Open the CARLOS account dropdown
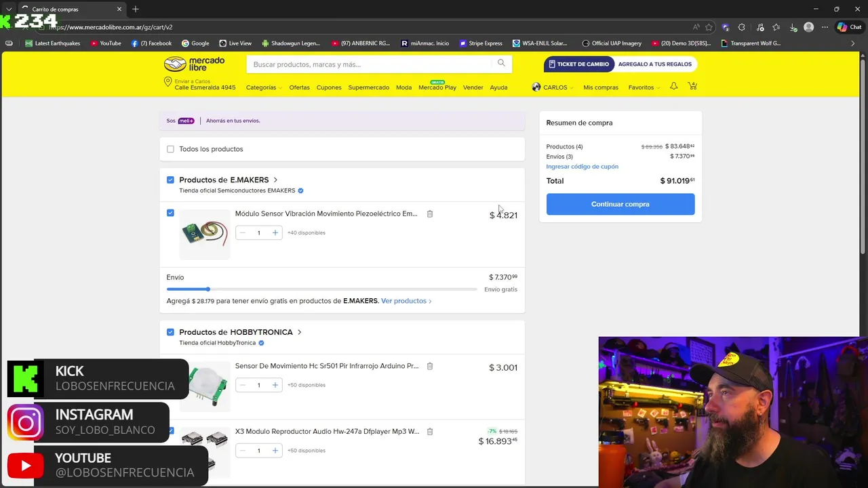 click(x=557, y=87)
